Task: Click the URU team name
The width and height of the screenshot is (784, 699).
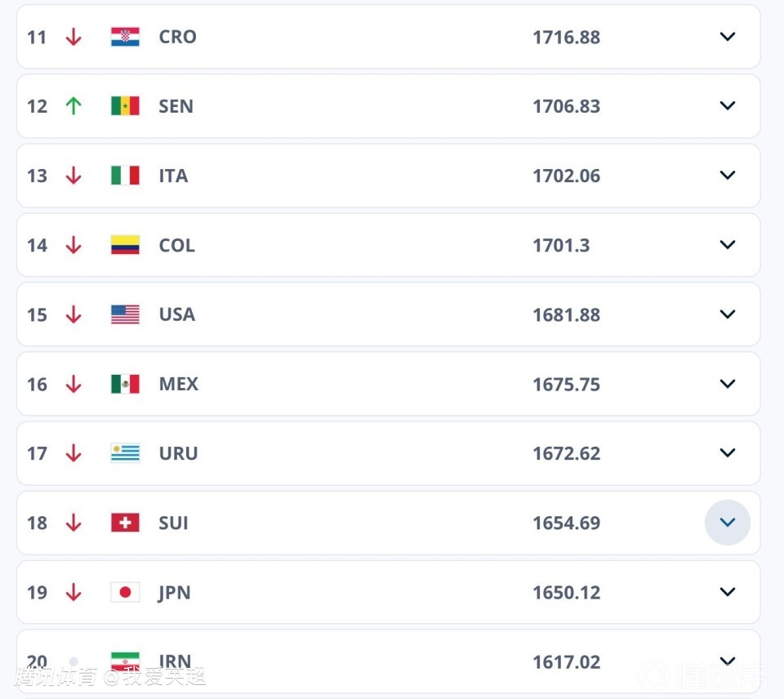Action: 178,453
